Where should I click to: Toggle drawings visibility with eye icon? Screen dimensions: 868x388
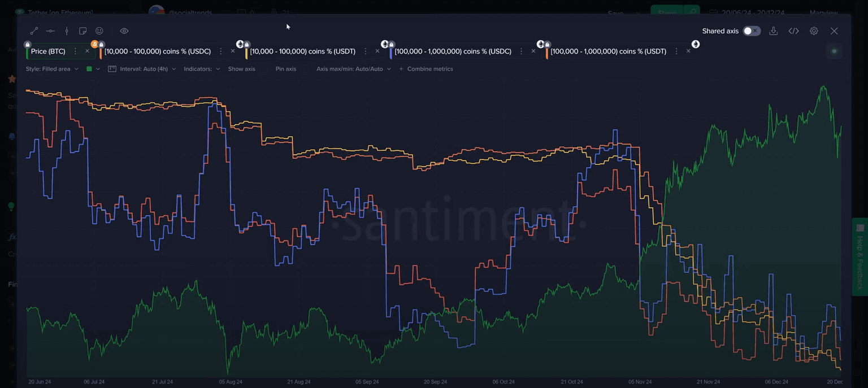coord(124,31)
